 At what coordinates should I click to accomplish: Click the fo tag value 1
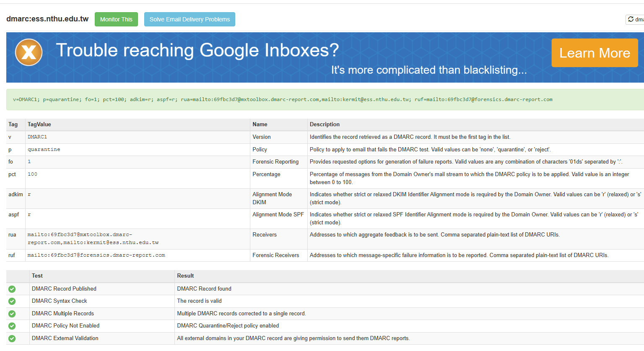29,161
